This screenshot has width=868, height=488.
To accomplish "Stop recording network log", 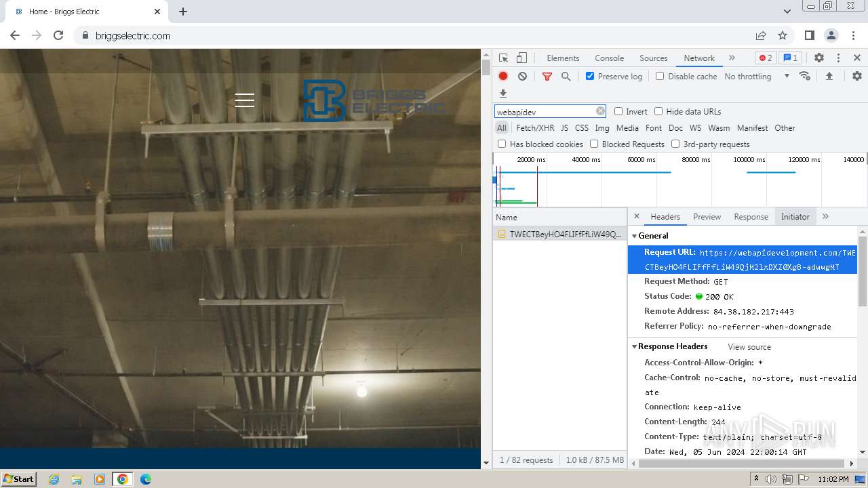I will tap(503, 77).
